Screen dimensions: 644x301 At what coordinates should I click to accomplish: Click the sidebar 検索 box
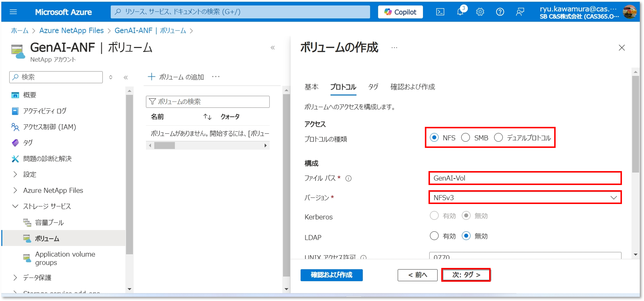click(56, 77)
